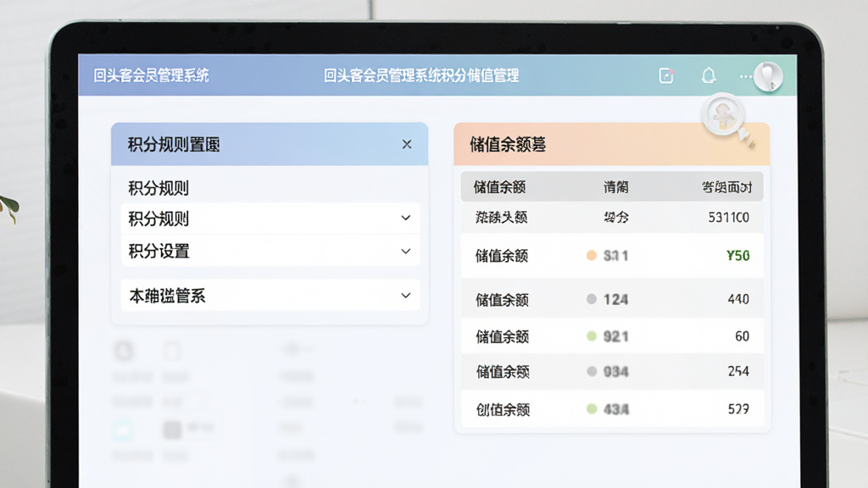Click the 回头客会员管理系统 logo title

click(x=151, y=75)
